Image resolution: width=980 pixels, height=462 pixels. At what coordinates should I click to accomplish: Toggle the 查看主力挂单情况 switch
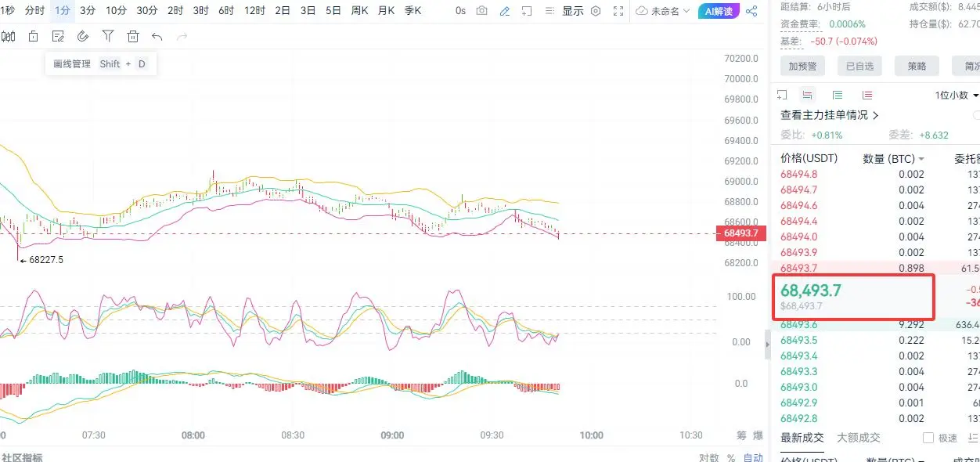[975, 115]
